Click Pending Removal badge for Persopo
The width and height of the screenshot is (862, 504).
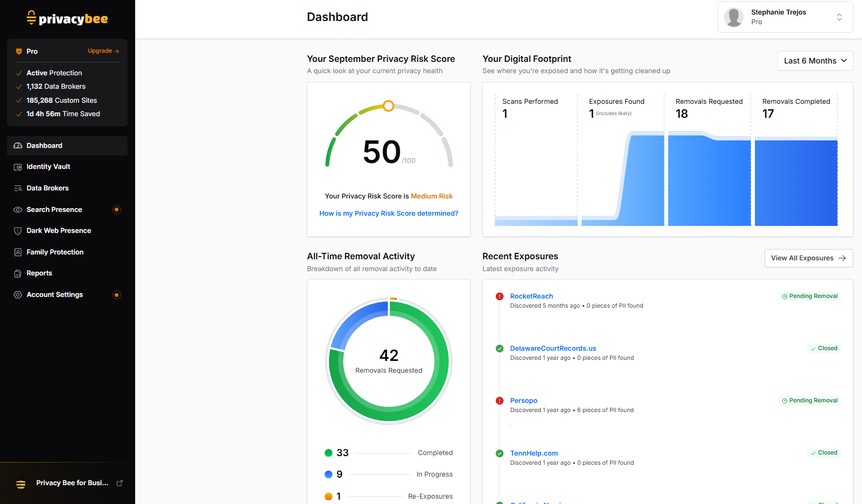810,401
